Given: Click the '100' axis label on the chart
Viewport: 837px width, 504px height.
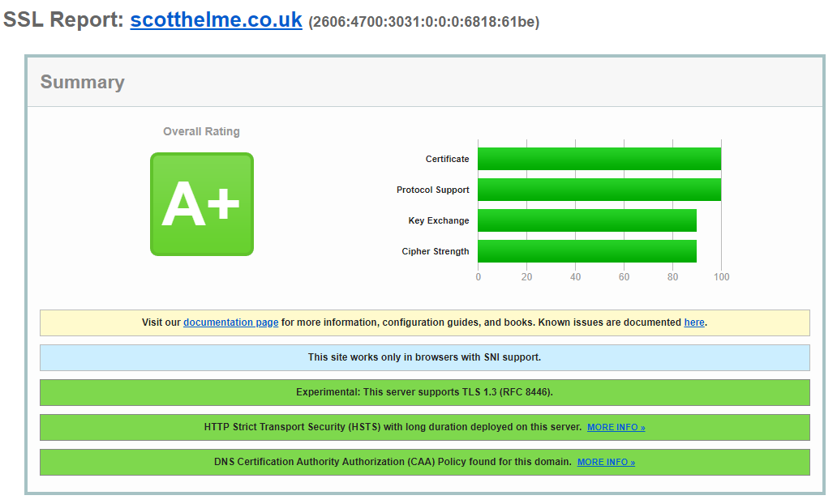Looking at the screenshot, I should [721, 277].
